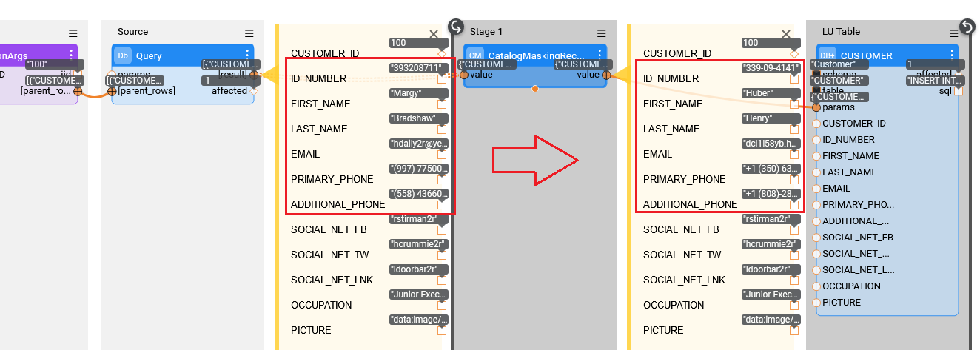
Task: Click the circular arrow icon above LU Table
Action: 966,27
